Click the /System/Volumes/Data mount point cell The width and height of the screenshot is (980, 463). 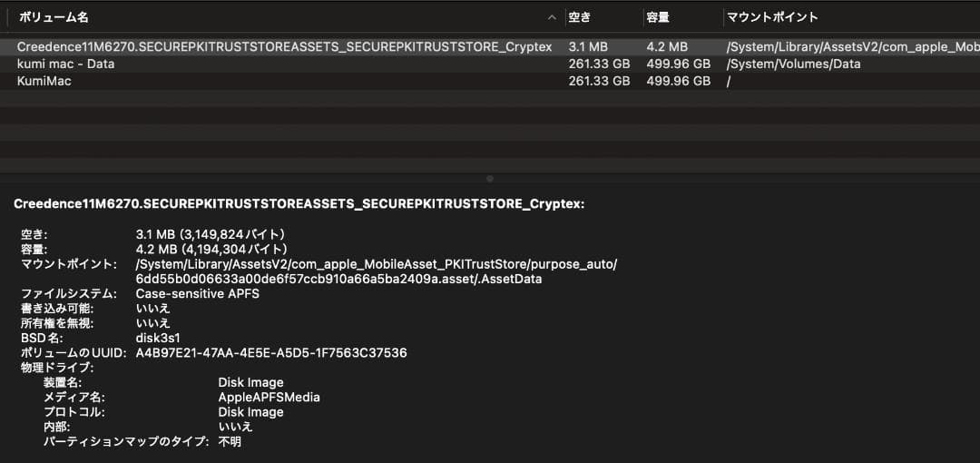coord(794,64)
